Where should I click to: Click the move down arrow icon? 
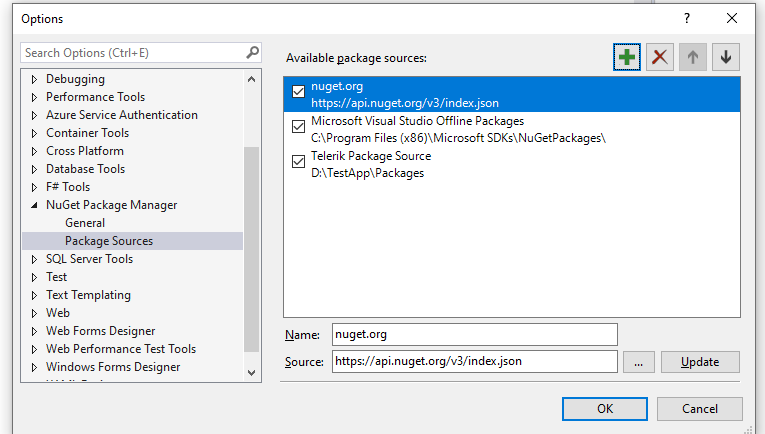pyautogui.click(x=726, y=57)
